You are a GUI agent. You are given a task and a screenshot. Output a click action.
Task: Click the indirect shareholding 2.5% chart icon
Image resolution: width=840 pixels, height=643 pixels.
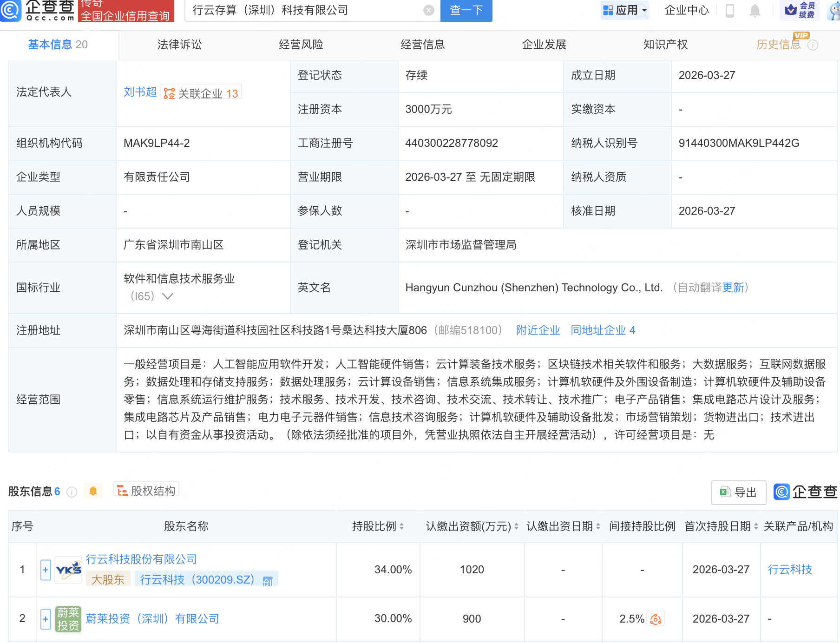point(656,619)
